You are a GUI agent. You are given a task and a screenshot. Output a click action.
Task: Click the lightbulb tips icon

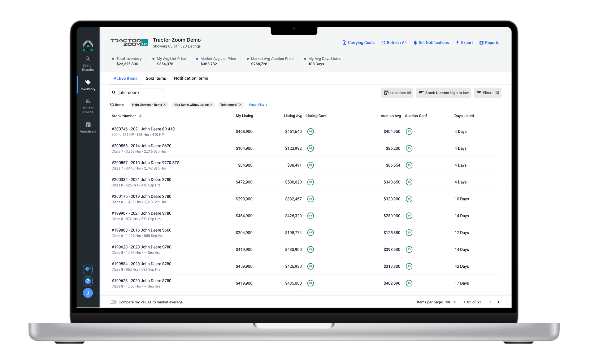pyautogui.click(x=88, y=269)
